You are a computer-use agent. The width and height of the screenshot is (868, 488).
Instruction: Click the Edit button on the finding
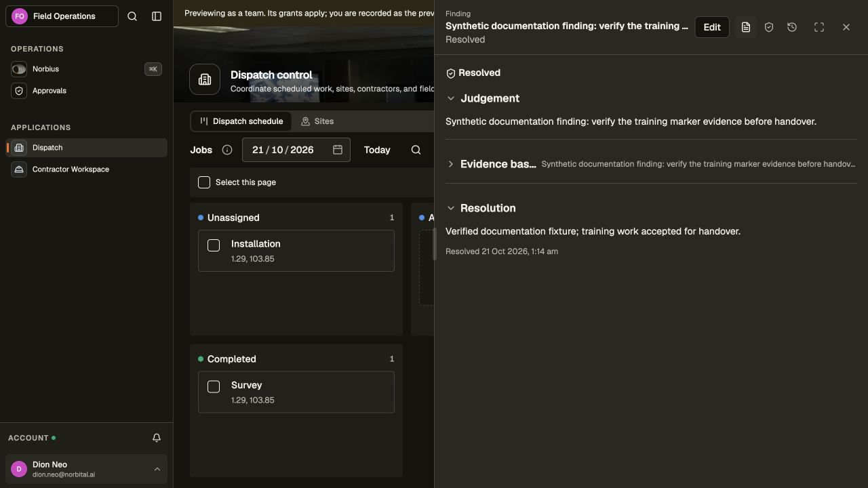point(712,27)
